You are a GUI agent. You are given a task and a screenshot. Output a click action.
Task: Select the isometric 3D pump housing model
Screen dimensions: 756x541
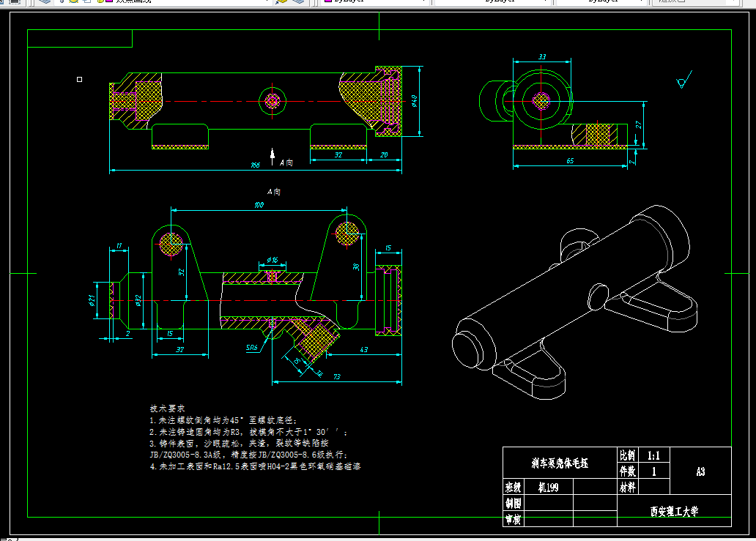tap(575, 302)
